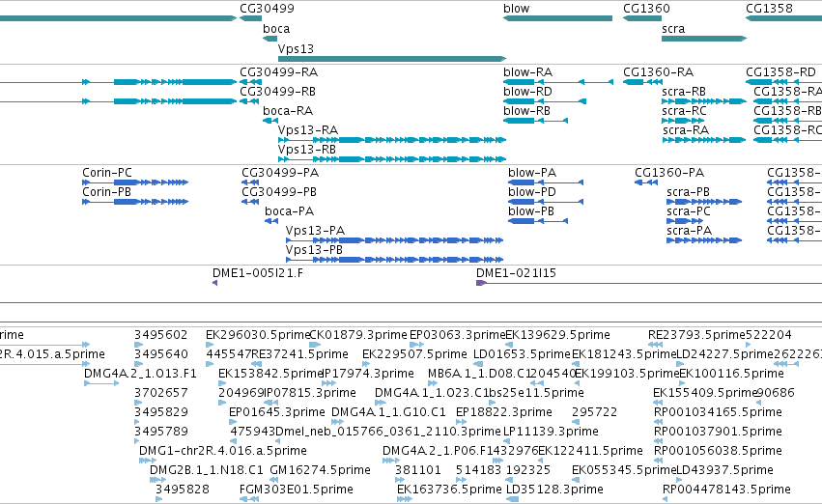Select the blow-RA transcript label
Image resolution: width=822 pixels, height=504 pixels.
tap(528, 71)
